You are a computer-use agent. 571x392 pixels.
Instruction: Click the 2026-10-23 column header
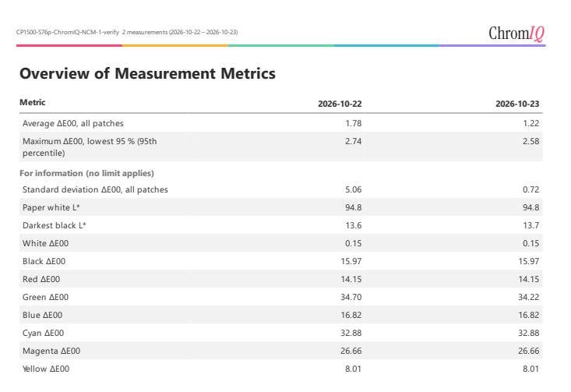coord(517,104)
